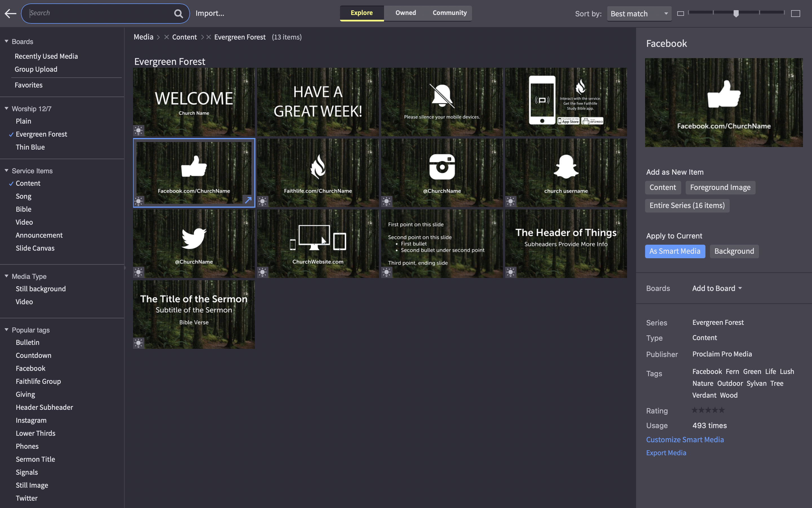The height and width of the screenshot is (508, 812).
Task: Open the Group Upload board
Action: pos(36,69)
